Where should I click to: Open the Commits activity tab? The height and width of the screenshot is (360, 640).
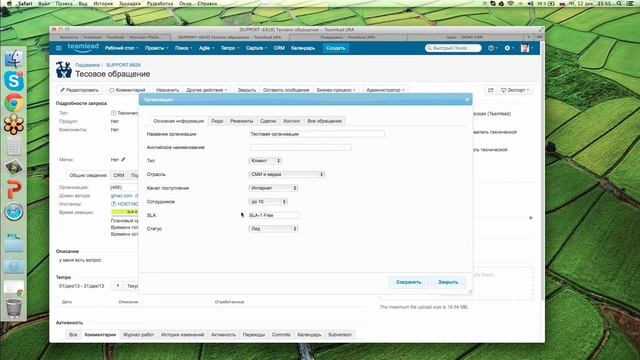(x=281, y=335)
